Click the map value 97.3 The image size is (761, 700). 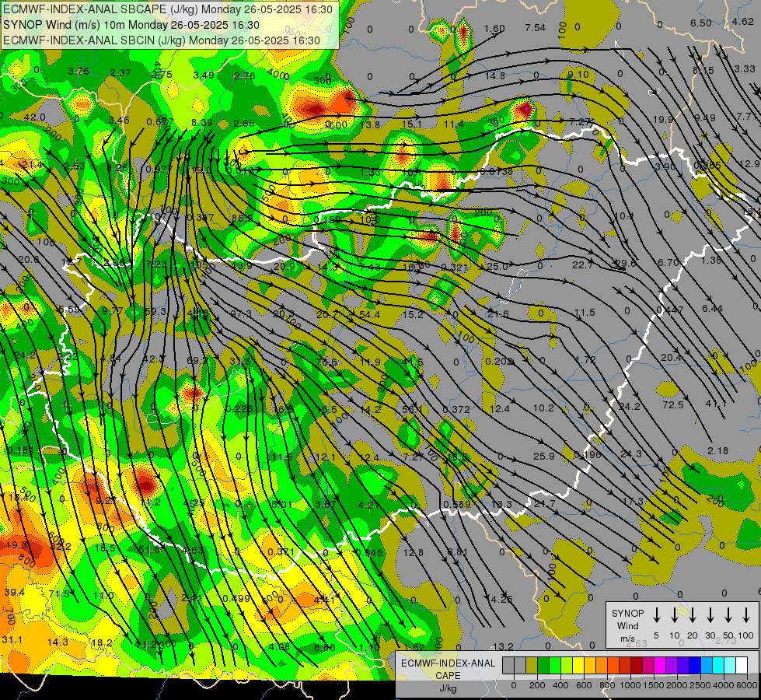(x=241, y=313)
